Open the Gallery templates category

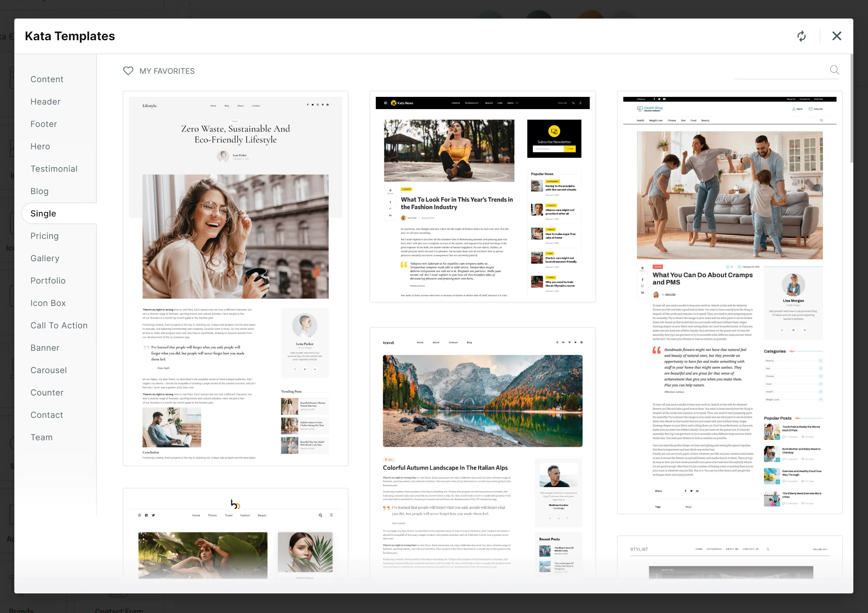coord(45,258)
